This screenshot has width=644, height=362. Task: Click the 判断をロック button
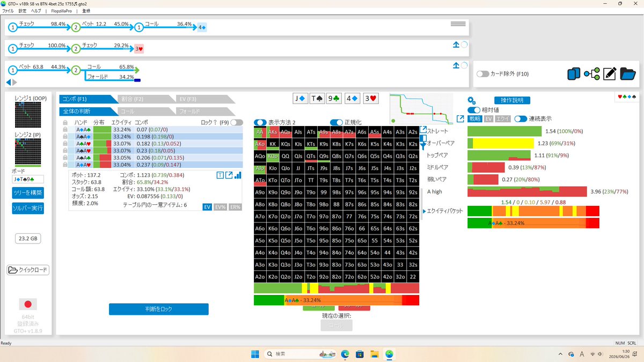(158, 309)
